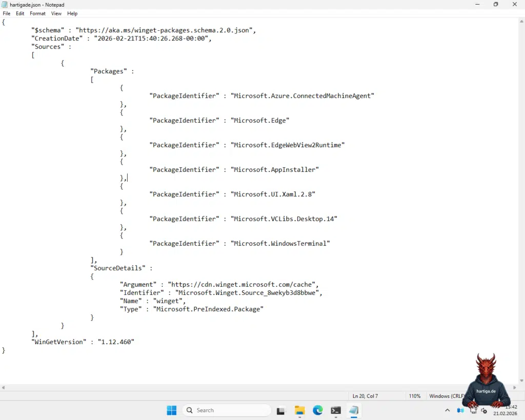
Task: Launch Windows Terminal from the taskbar
Action: [336, 410]
